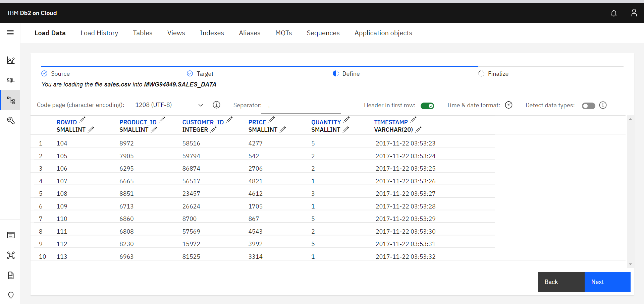Select the QUANTITY column header
Image resolution: width=644 pixels, height=304 pixels.
click(326, 122)
